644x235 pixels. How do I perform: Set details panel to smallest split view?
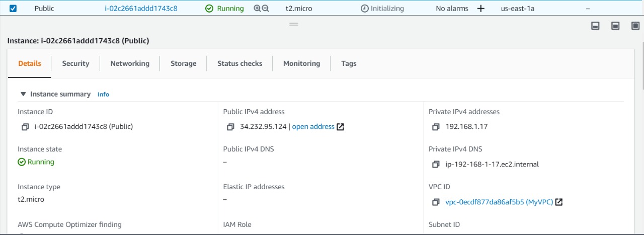(595, 26)
